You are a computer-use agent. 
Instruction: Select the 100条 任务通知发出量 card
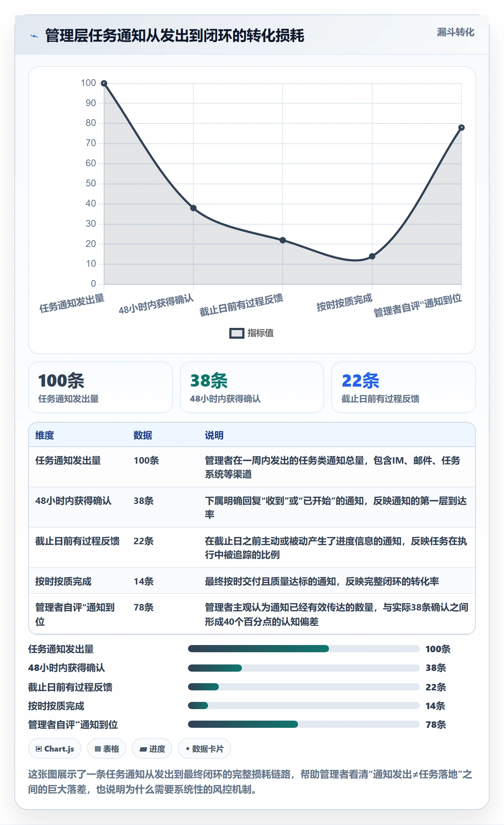click(x=100, y=387)
